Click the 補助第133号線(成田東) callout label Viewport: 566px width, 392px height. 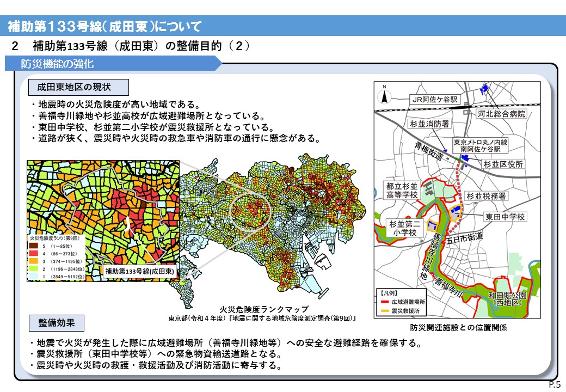pos(139,271)
